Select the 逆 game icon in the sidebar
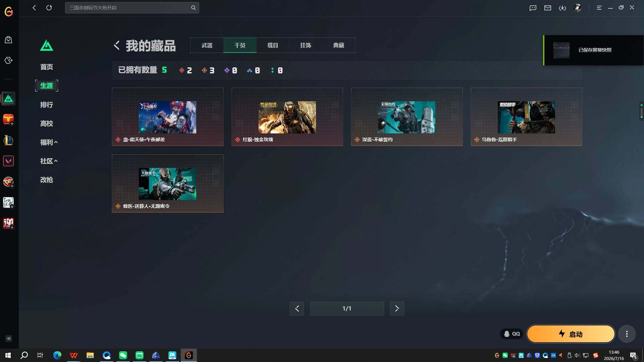This screenshot has width=644, height=362. click(8, 223)
